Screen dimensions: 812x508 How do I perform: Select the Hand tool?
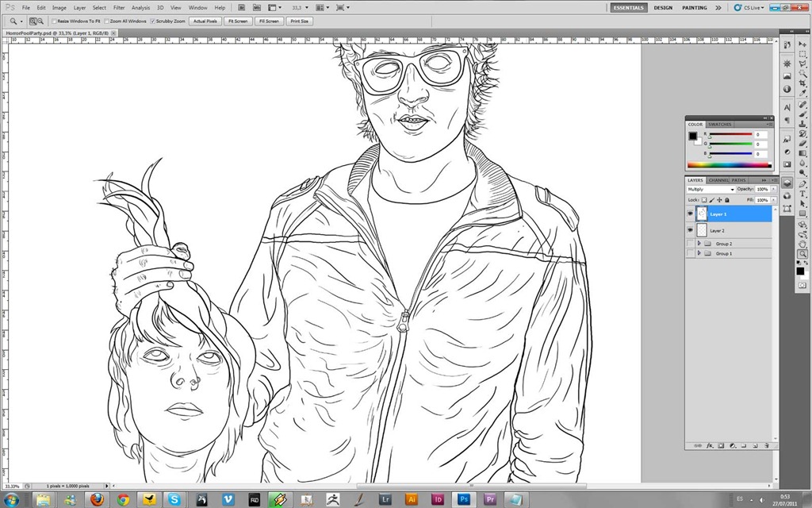pos(802,242)
